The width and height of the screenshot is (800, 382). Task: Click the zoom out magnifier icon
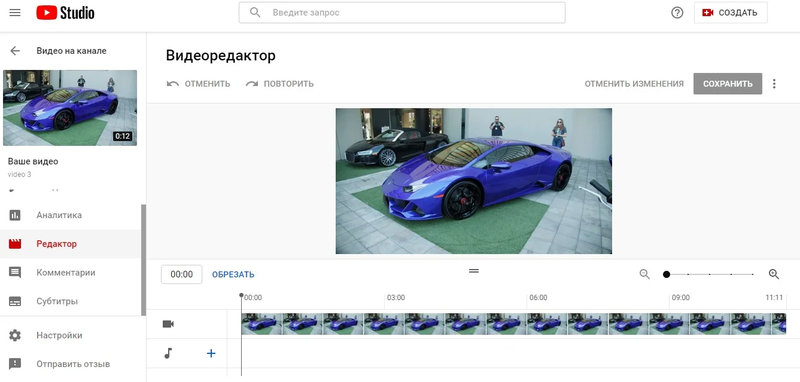tap(645, 274)
